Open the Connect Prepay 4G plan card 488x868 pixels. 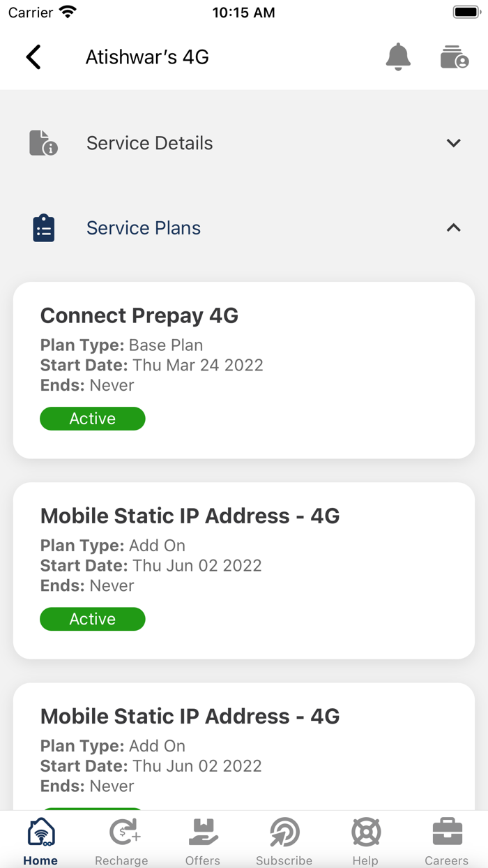point(244,370)
